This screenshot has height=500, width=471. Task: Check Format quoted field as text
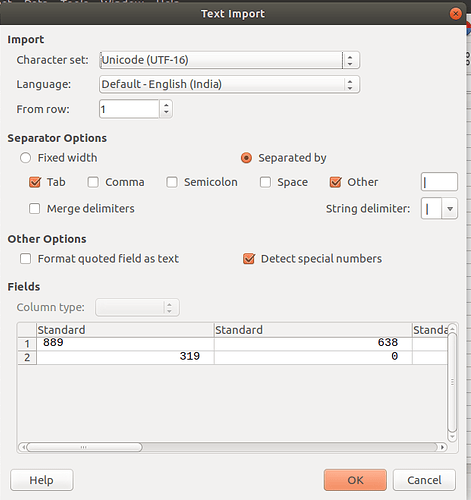[26, 259]
